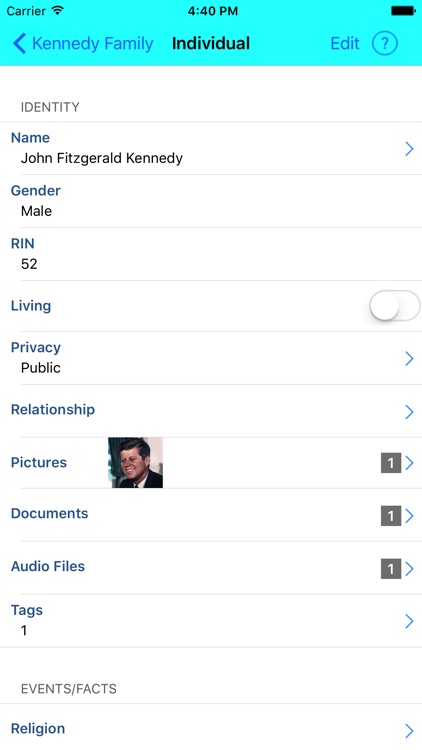Tap the Wi-Fi icon in status bar
This screenshot has width=422, height=750.
pos(58,11)
